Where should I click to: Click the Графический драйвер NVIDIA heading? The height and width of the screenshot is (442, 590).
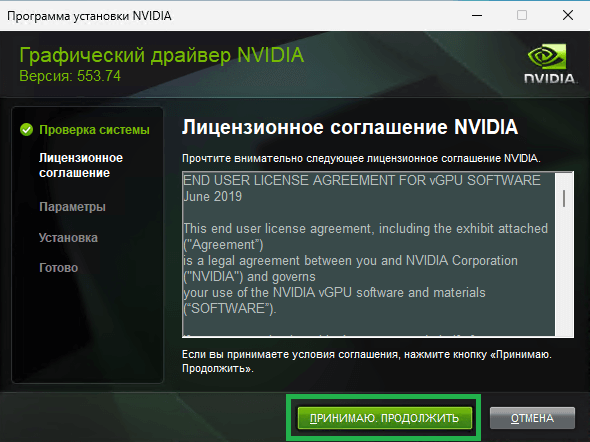point(161,55)
